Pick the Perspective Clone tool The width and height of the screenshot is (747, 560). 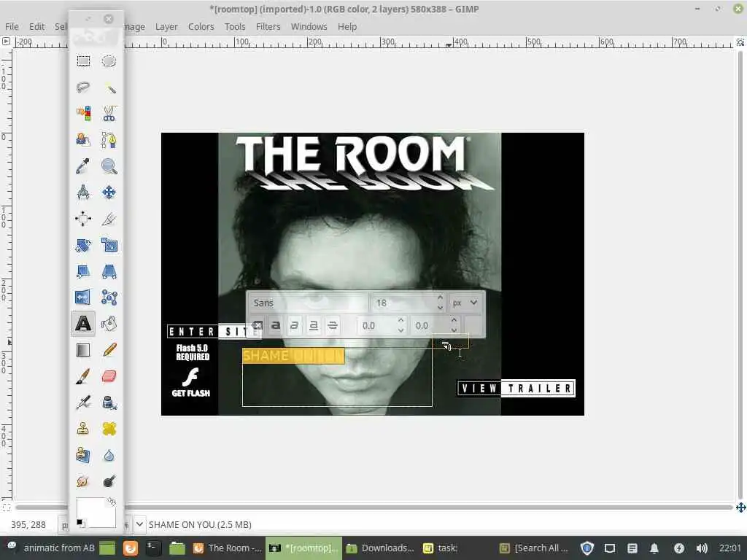click(x=83, y=455)
